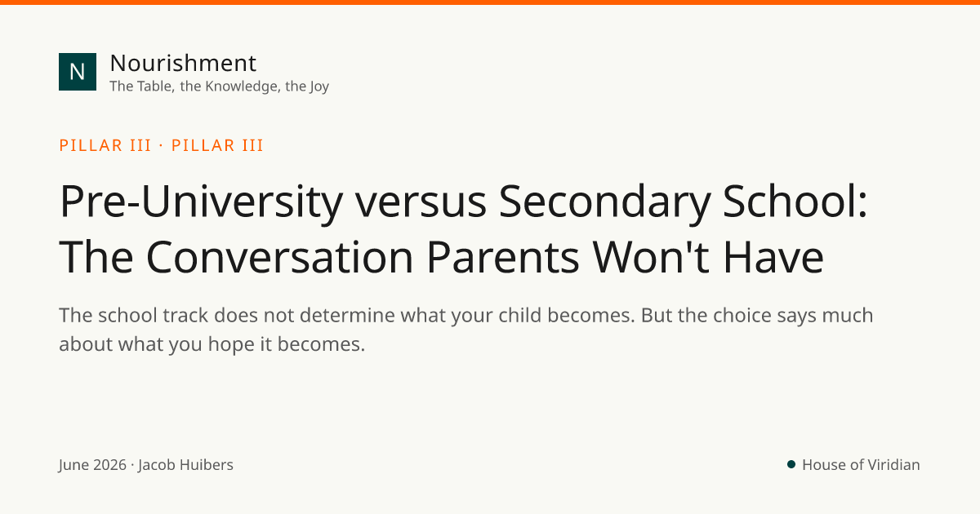Open the Nourishment site name
980x514 pixels.
tap(183, 63)
